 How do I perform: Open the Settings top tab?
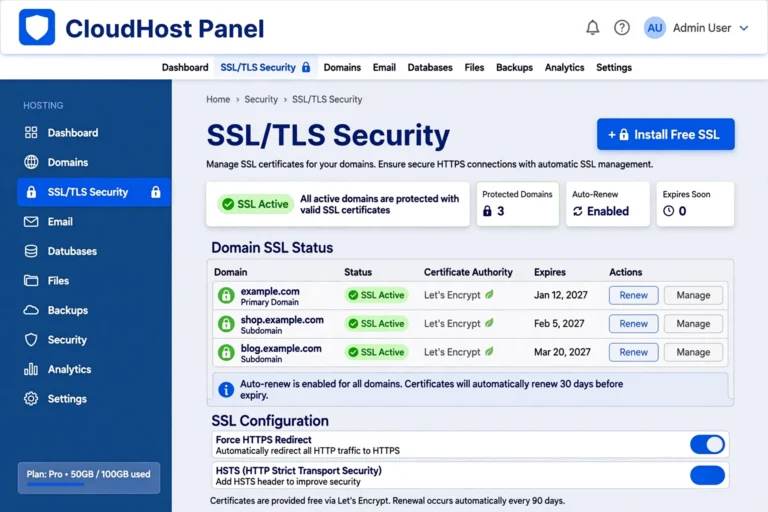point(614,68)
